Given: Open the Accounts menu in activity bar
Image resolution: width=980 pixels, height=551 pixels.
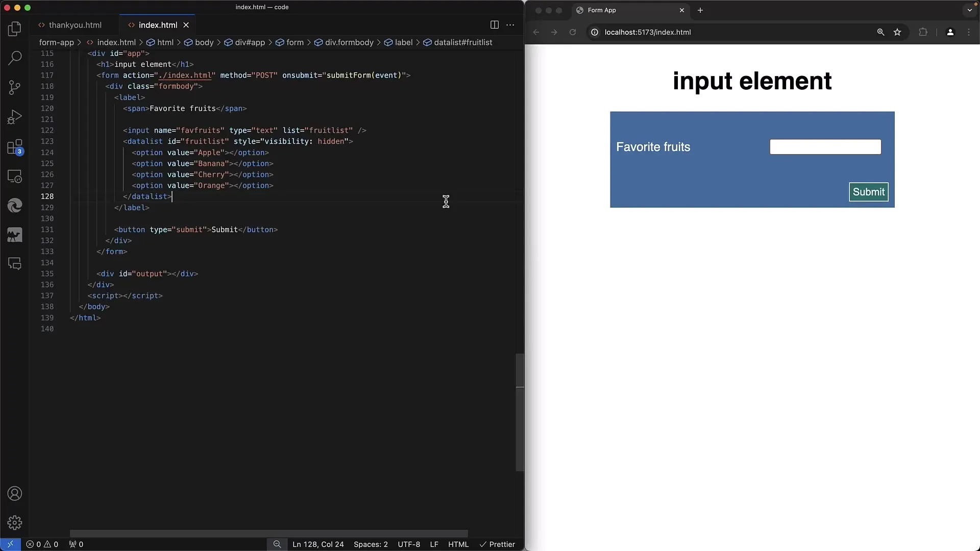Looking at the screenshot, I should (15, 493).
